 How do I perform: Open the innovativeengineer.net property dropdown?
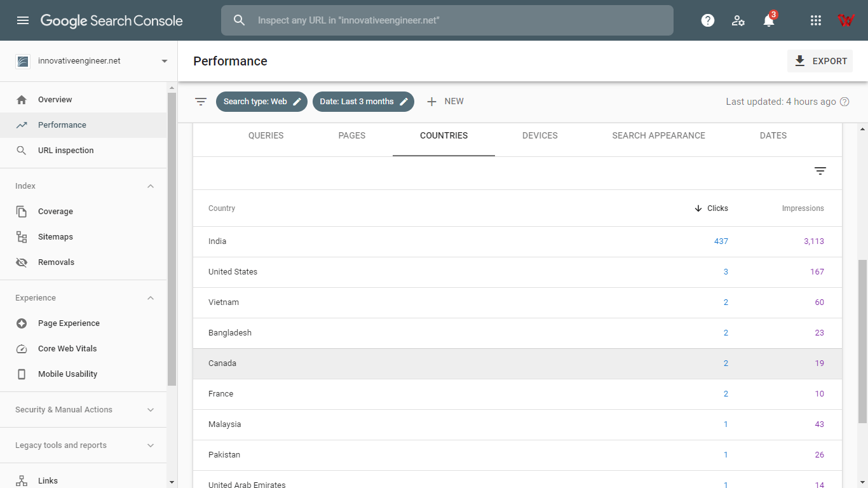point(93,61)
